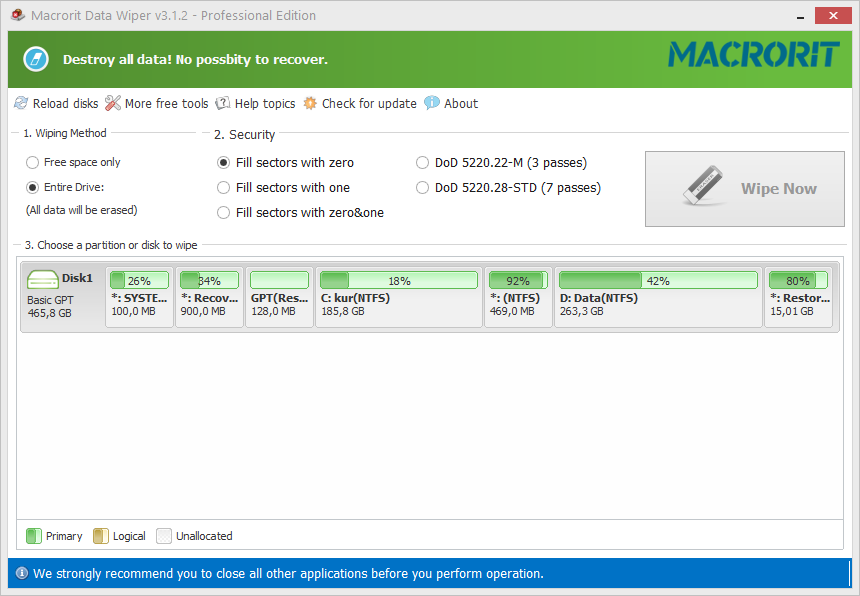Select the *: (NTFS) 469,0 MB partition
This screenshot has width=860, height=596.
coord(518,297)
